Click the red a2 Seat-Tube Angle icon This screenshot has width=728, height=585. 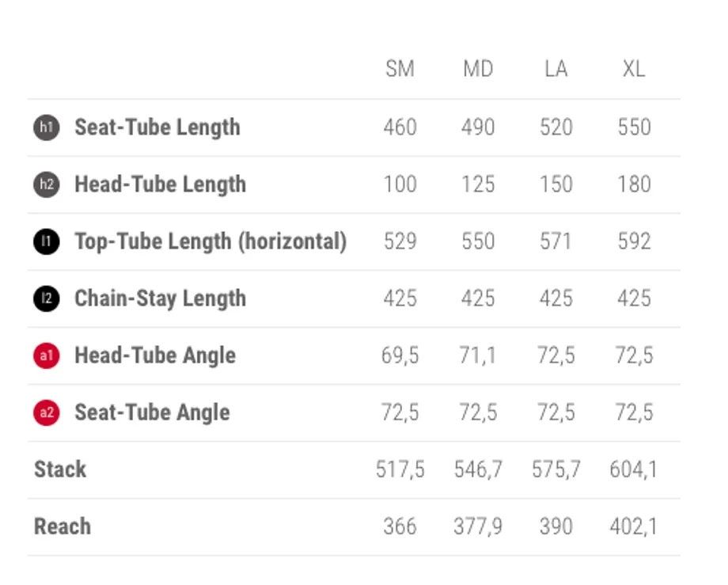click(x=47, y=412)
